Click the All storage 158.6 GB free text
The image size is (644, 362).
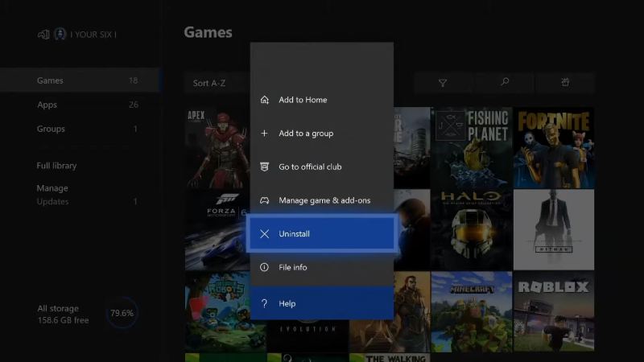tap(63, 315)
